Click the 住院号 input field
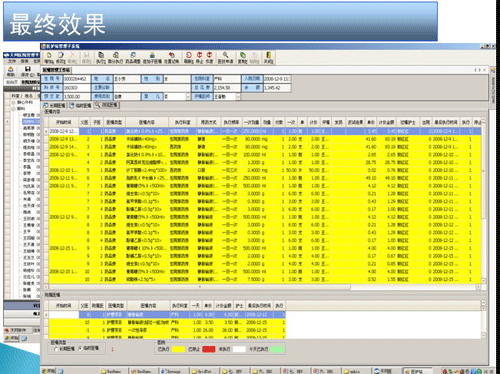Viewport: 500px width, 374px height. tap(77, 79)
